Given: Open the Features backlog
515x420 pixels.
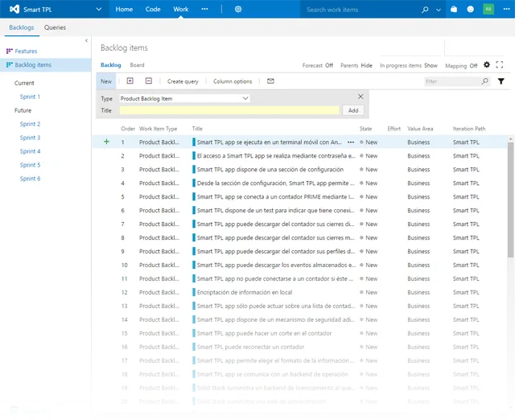Looking at the screenshot, I should [x=26, y=51].
